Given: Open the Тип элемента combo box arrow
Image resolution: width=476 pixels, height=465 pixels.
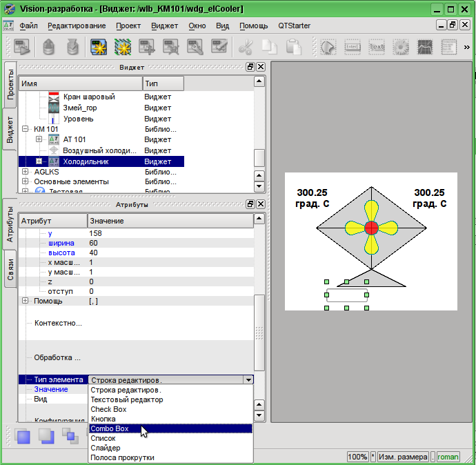Looking at the screenshot, I should point(248,379).
